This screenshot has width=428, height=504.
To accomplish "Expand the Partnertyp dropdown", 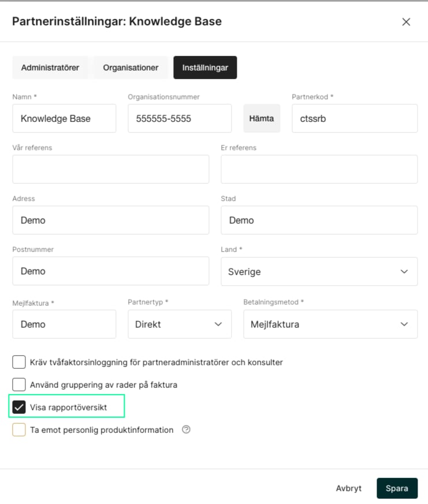I will click(x=180, y=324).
